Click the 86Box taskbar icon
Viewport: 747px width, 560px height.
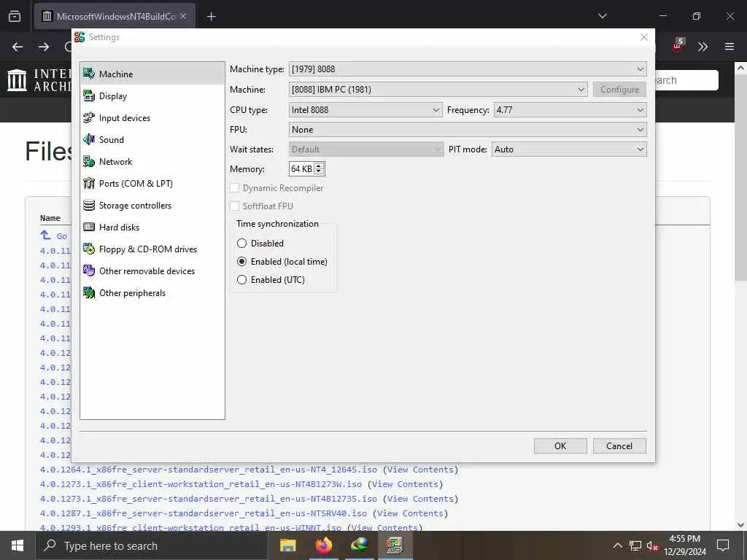tap(395, 545)
